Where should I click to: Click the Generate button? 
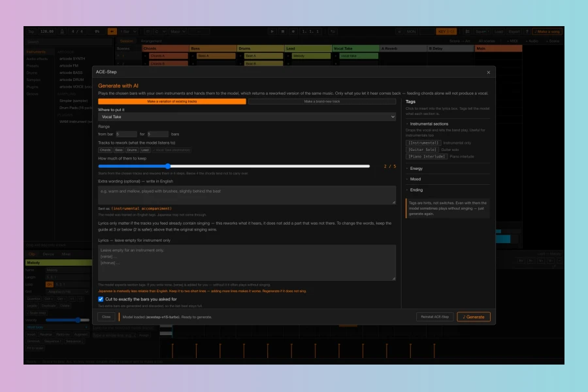(473, 317)
